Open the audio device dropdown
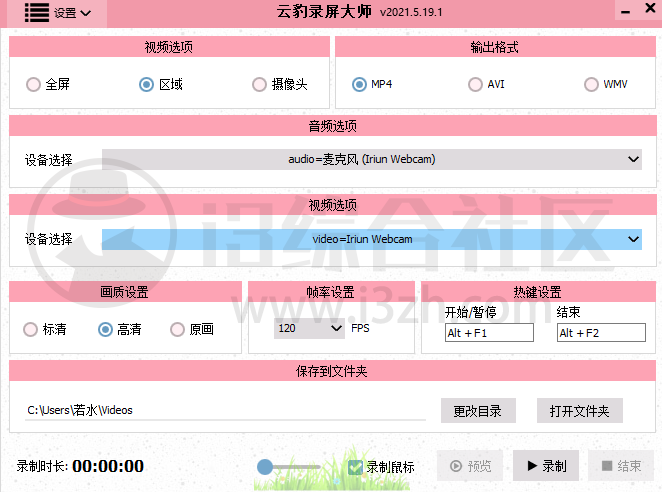Image resolution: width=662 pixels, height=492 pixels. (x=372, y=159)
